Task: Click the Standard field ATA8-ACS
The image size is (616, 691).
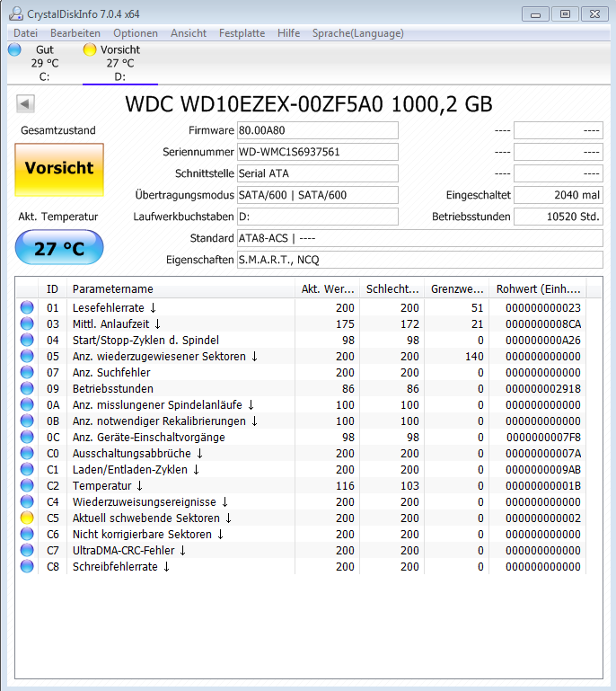Action: pos(419,238)
